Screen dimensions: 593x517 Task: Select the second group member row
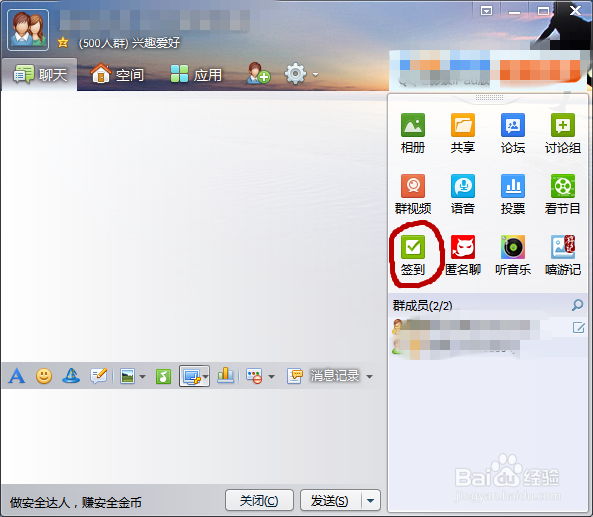488,347
